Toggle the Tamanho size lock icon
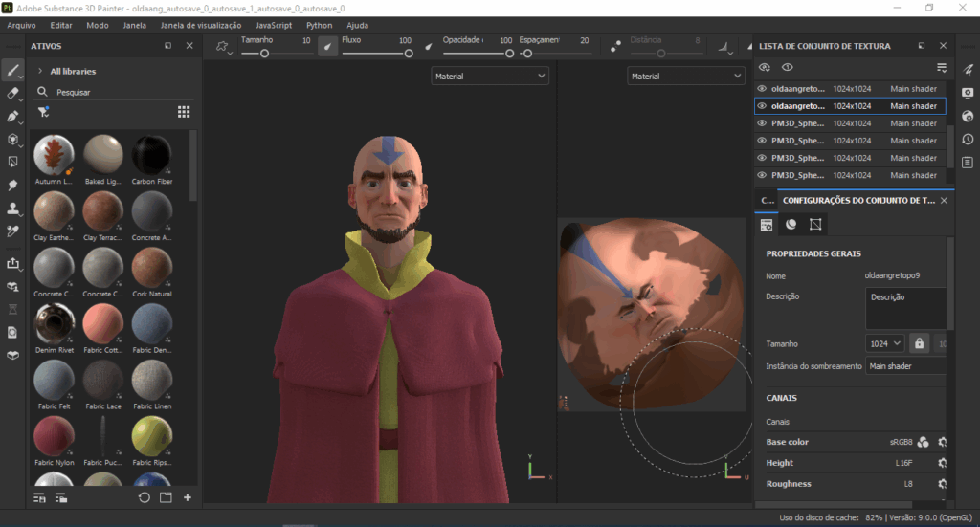Image resolution: width=980 pixels, height=527 pixels. pyautogui.click(x=919, y=343)
